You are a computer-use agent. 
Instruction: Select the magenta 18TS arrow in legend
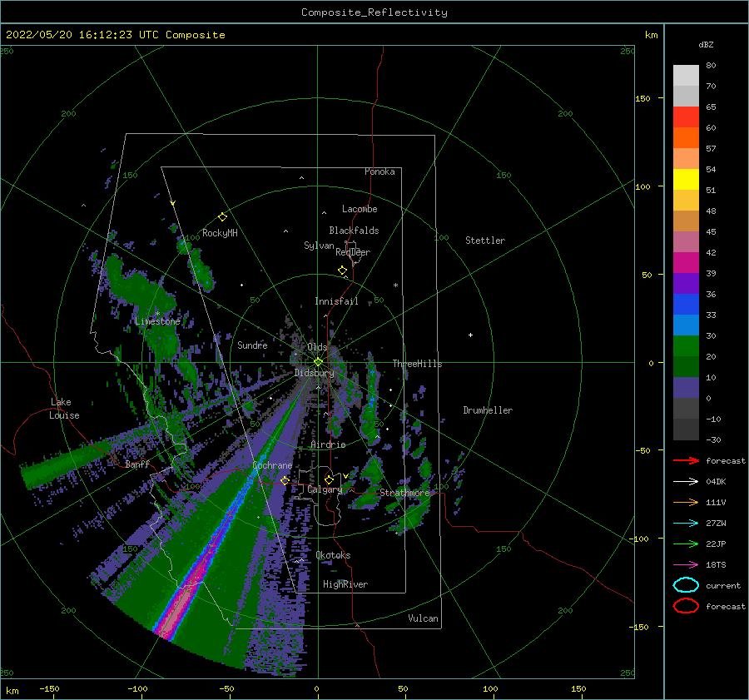click(686, 565)
